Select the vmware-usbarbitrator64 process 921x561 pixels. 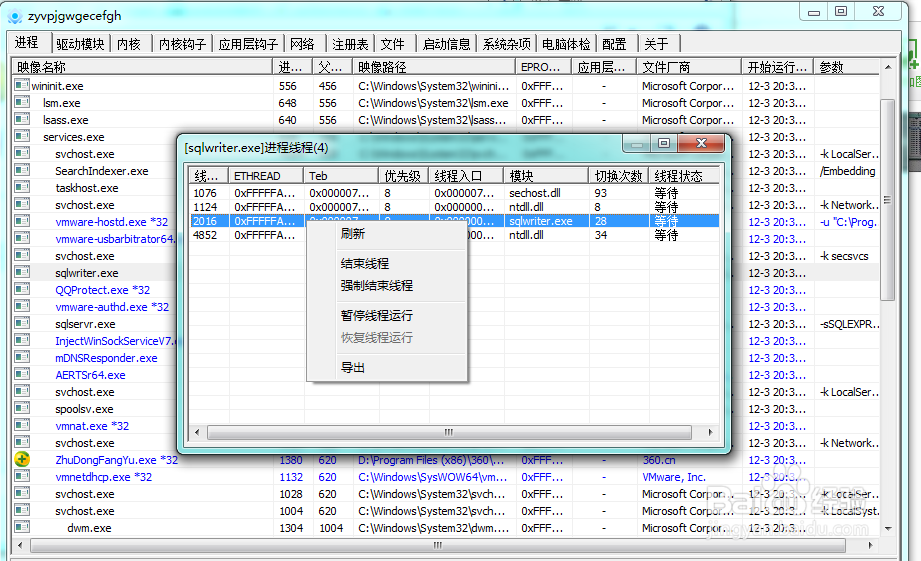115,238
